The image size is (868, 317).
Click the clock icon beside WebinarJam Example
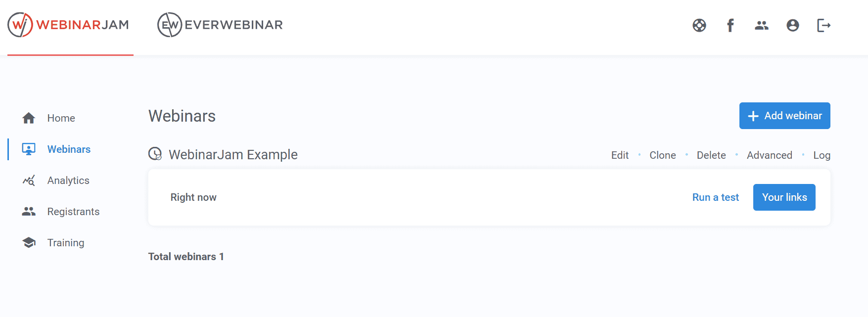click(155, 154)
